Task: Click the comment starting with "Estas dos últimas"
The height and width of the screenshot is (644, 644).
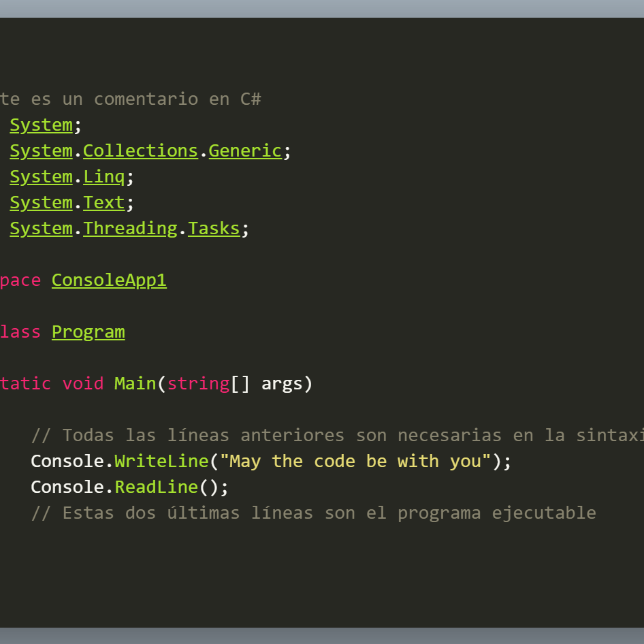Action: pos(313,513)
